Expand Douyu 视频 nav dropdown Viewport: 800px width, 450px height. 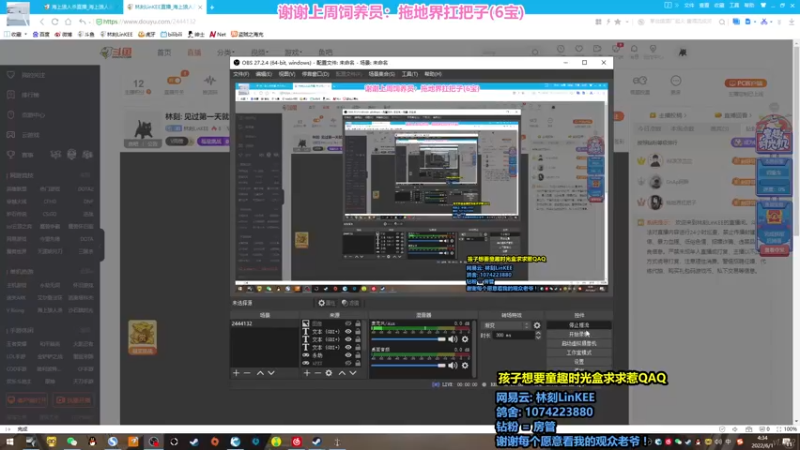tap(259, 53)
